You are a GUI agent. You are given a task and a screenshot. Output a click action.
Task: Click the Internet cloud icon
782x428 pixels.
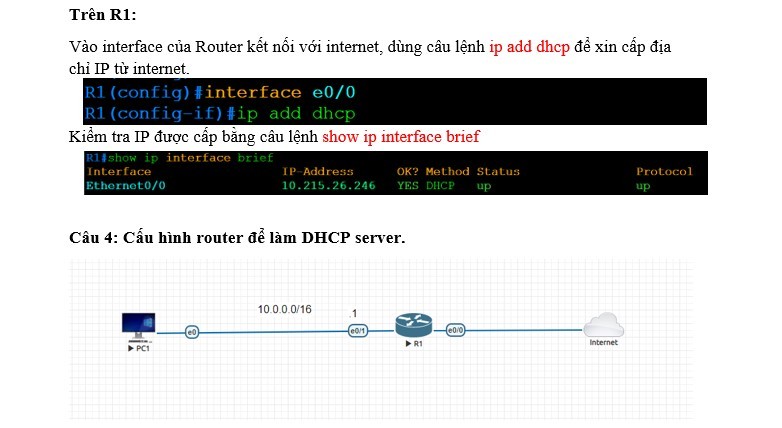pyautogui.click(x=603, y=325)
